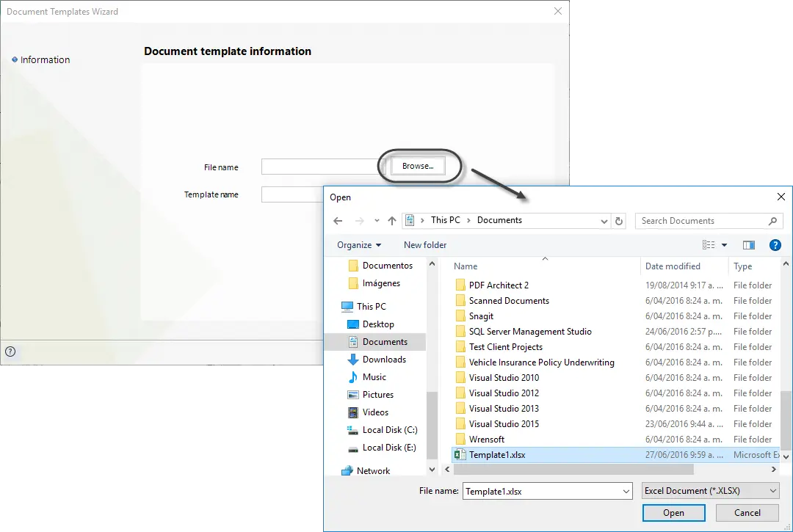Image resolution: width=793 pixels, height=532 pixels.
Task: Close the Open dialog
Action: click(781, 197)
